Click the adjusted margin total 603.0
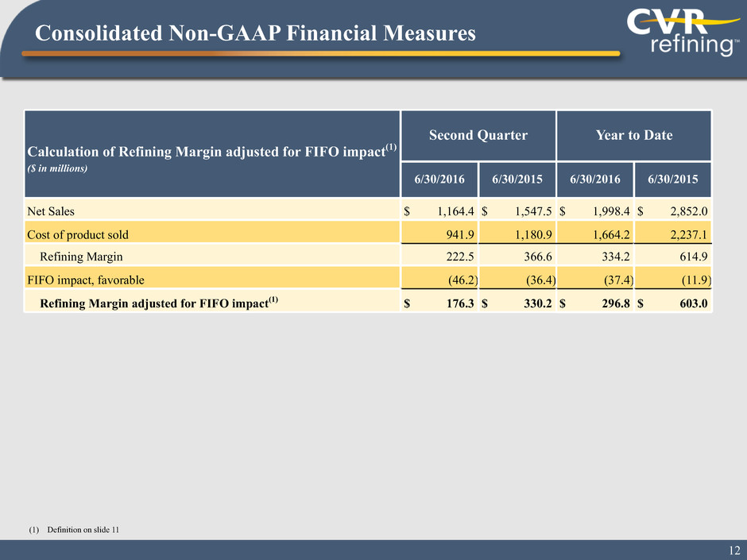 691,302
